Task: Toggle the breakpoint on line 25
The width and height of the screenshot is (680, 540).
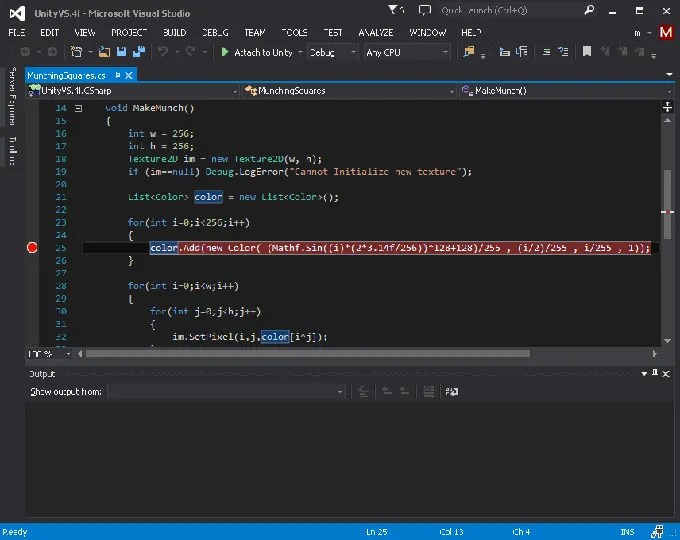Action: pos(31,248)
